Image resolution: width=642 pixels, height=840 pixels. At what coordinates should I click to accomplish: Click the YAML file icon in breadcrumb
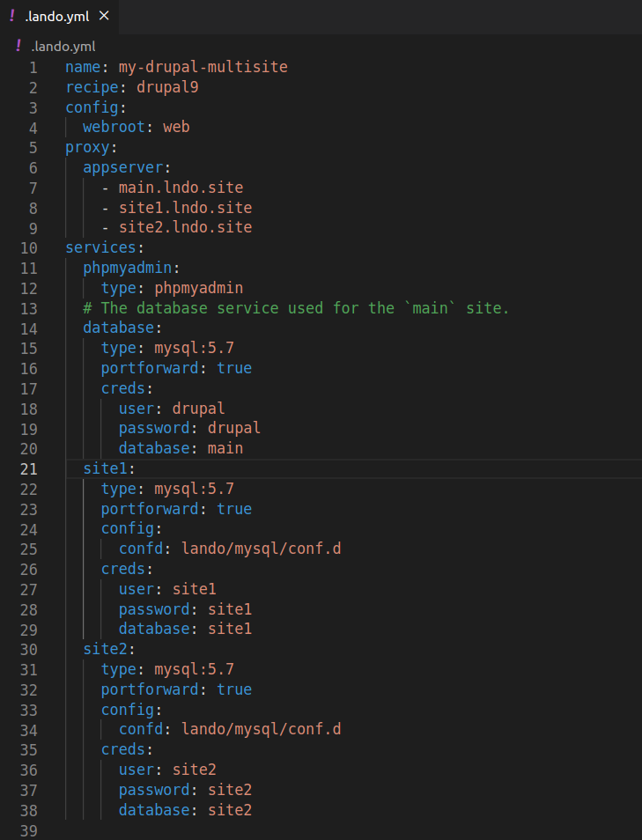18,46
